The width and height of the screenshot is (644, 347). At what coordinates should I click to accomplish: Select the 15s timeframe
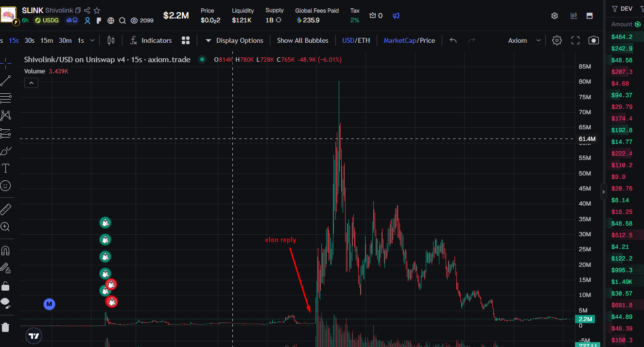click(14, 40)
